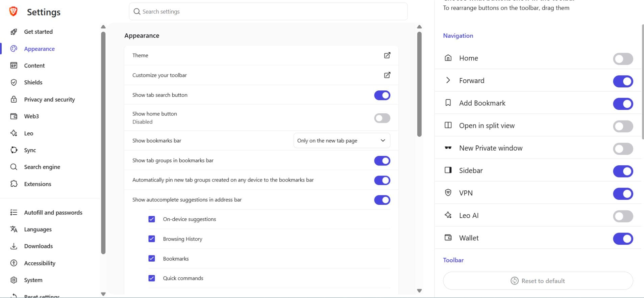Enable the Open in split view toggle
This screenshot has height=298, width=644.
click(x=623, y=126)
